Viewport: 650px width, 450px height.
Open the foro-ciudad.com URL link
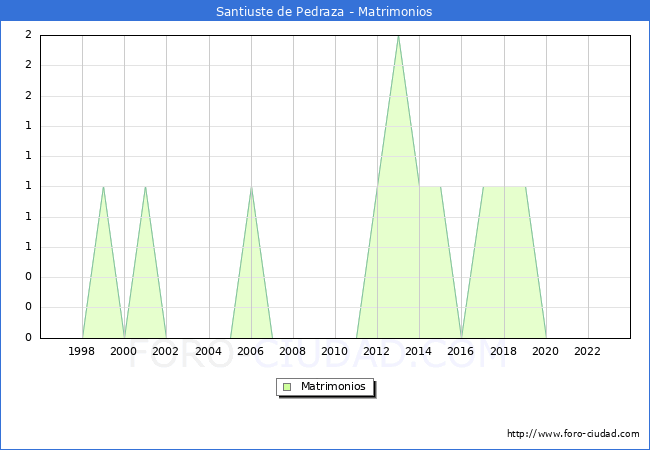[x=573, y=434]
